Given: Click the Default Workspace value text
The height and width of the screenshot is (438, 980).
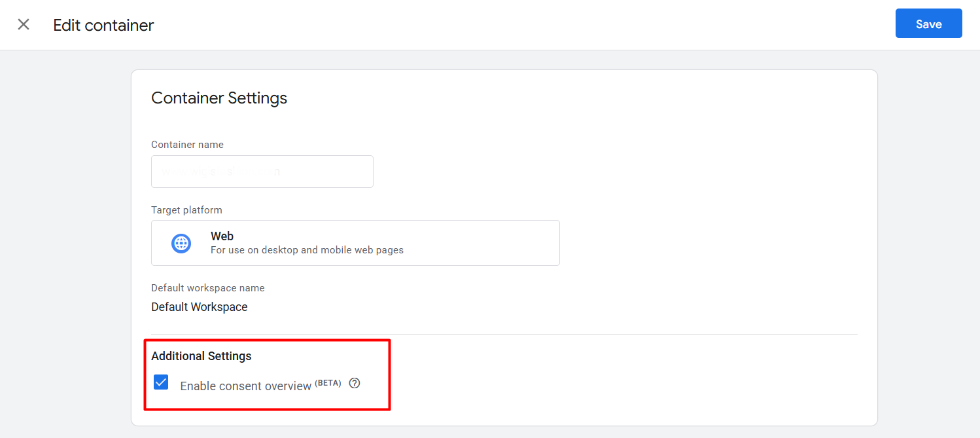Looking at the screenshot, I should coord(199,307).
